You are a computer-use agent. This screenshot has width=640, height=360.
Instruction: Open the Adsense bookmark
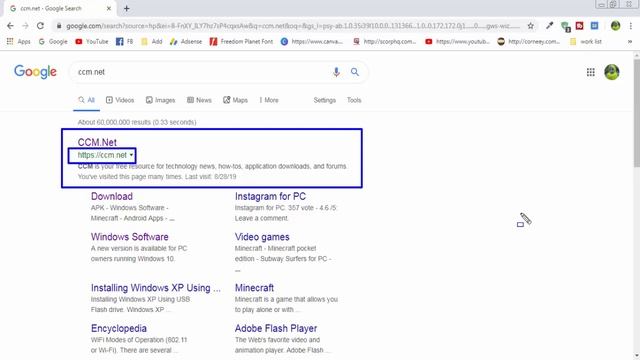186,42
